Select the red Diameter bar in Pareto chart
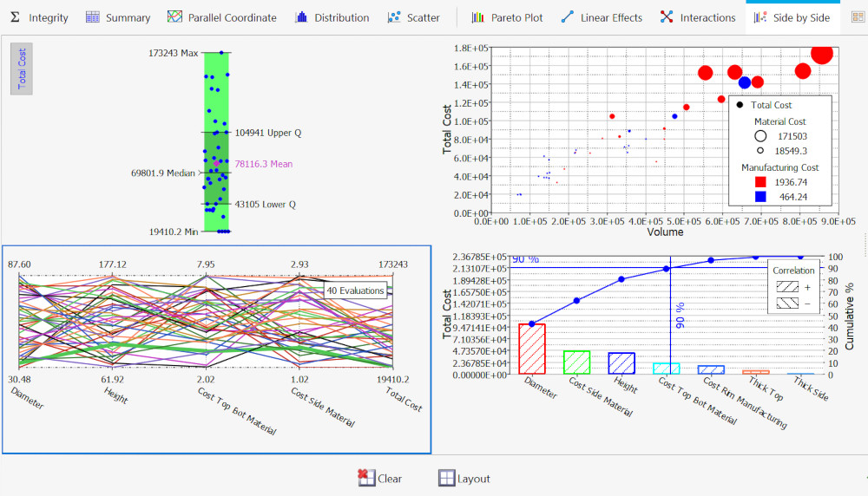Screen dimensions: 868x496 (x=531, y=349)
